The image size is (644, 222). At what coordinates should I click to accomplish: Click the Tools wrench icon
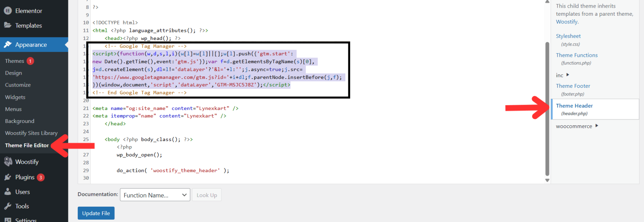pos(8,206)
